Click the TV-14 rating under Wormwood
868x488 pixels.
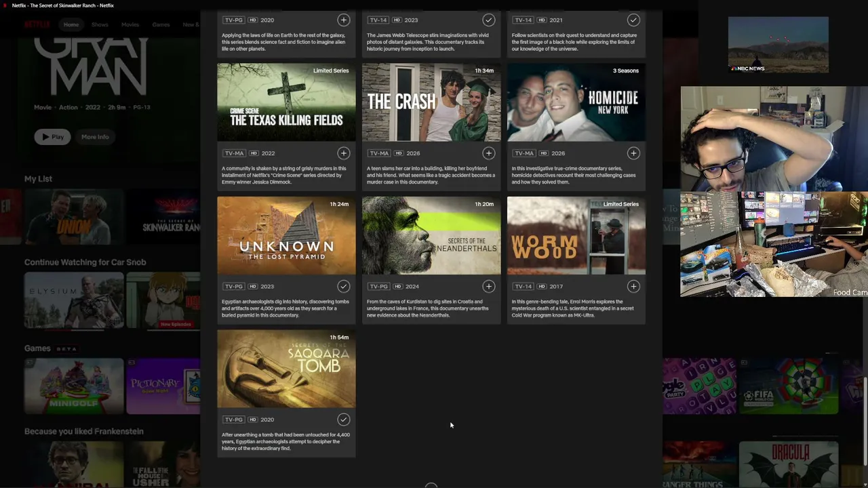pos(523,287)
